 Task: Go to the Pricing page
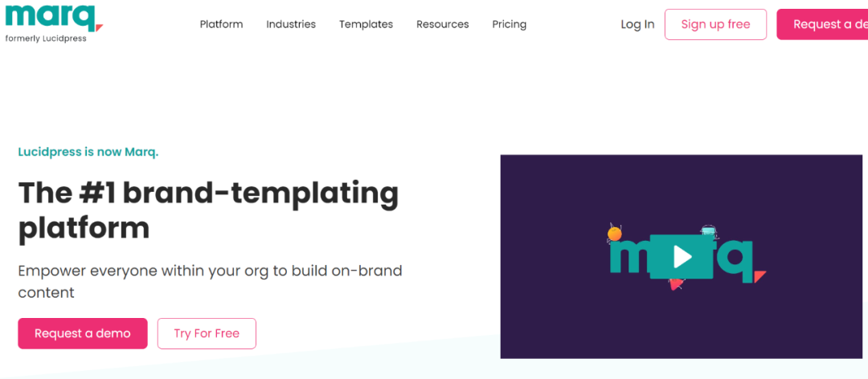click(509, 24)
